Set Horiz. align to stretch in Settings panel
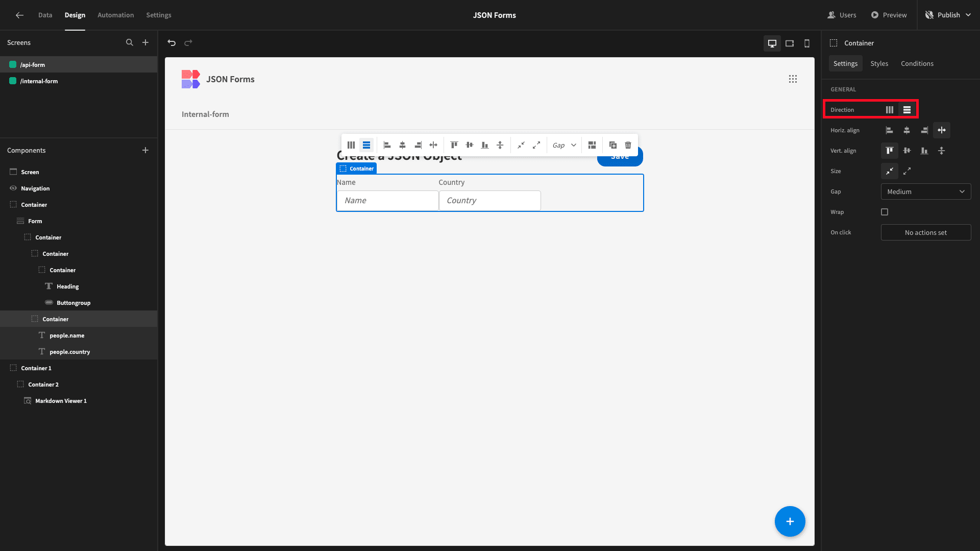This screenshot has height=551, width=980. point(942,130)
